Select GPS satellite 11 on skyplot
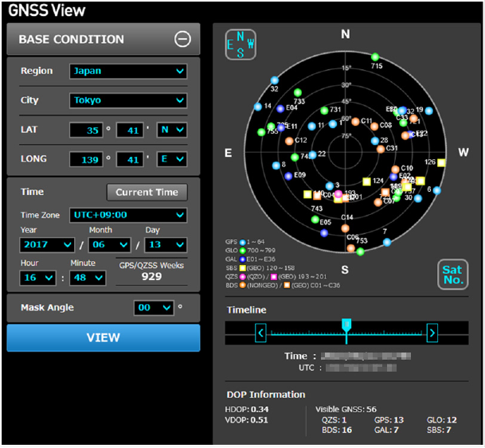 click(312, 126)
